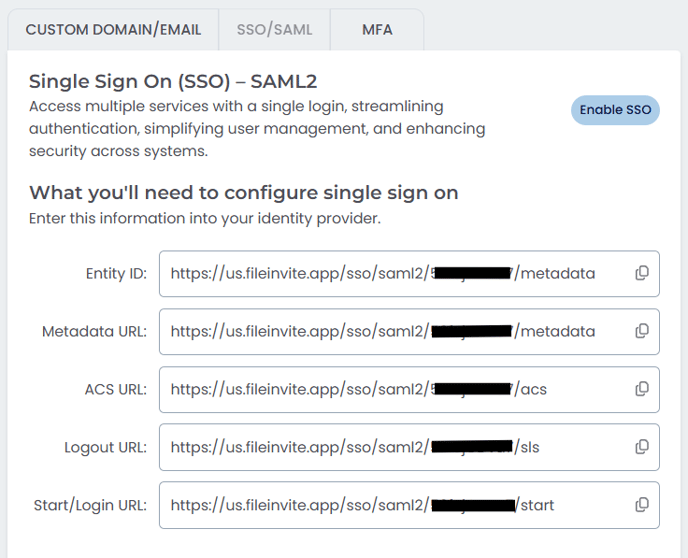Copy the Metadata URL value

pyautogui.click(x=642, y=331)
